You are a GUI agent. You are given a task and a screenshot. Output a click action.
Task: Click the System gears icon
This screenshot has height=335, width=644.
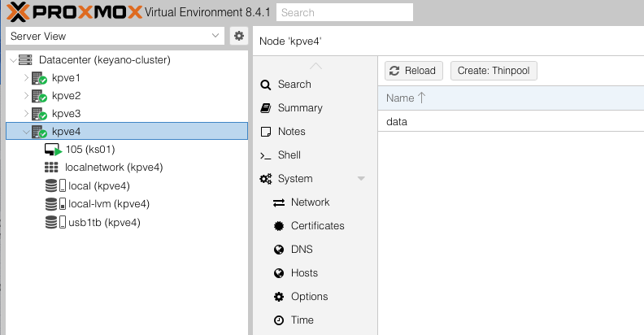(266, 179)
